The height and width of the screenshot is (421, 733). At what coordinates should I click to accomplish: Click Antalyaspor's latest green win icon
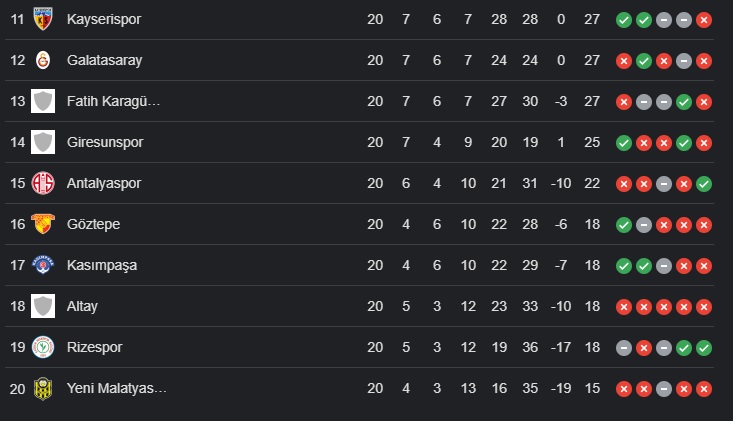[704, 183]
